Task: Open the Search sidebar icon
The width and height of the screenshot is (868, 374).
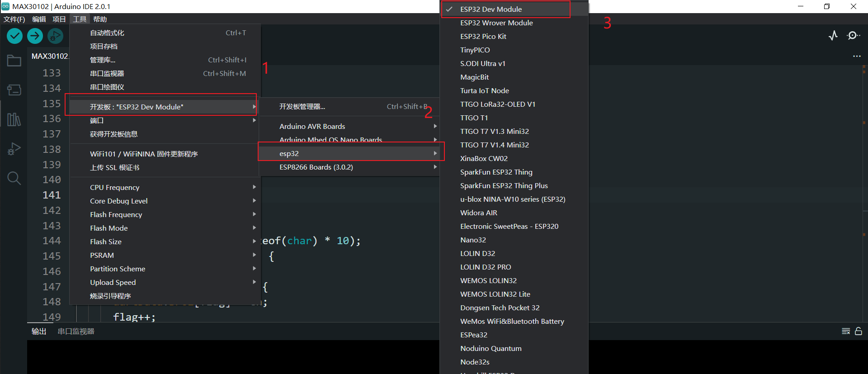Action: click(x=14, y=178)
